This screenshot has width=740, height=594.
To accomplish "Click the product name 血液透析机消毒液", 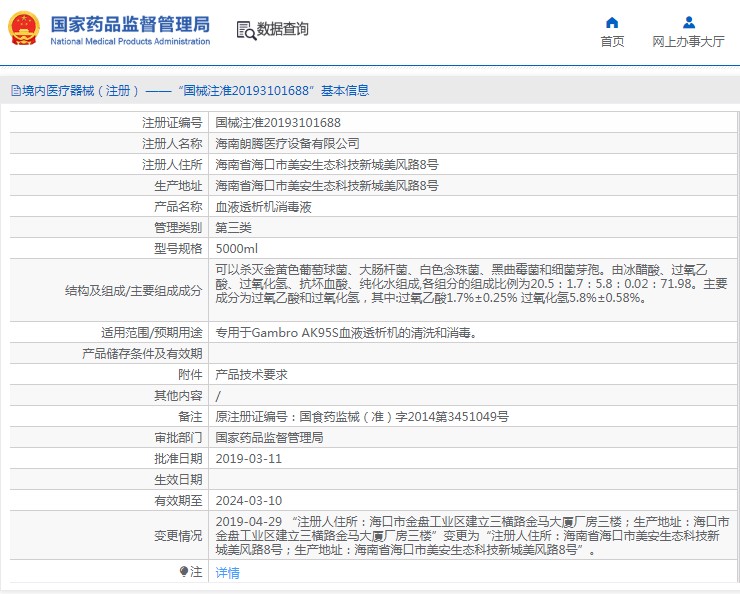I will 263,207.
